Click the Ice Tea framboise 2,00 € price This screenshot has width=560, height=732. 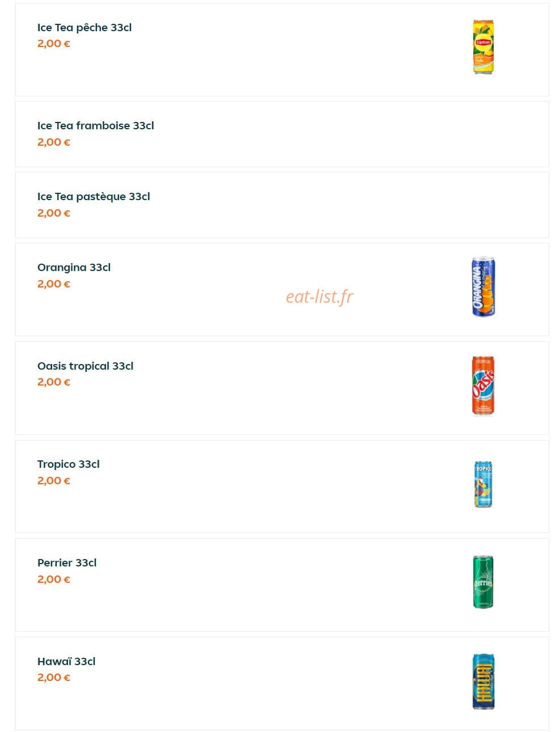click(54, 142)
